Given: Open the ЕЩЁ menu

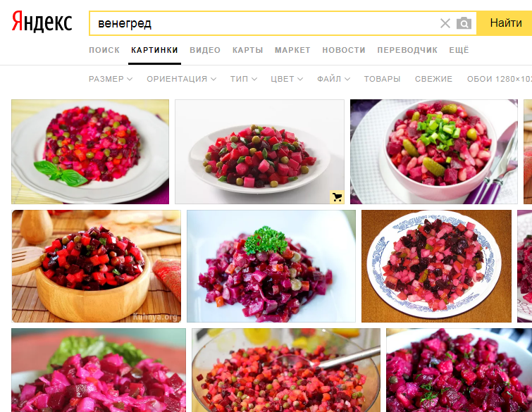Looking at the screenshot, I should 459,50.
